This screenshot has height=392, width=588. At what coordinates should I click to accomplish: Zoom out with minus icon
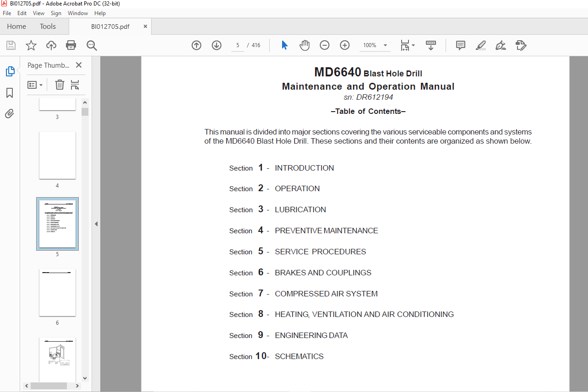tap(325, 45)
